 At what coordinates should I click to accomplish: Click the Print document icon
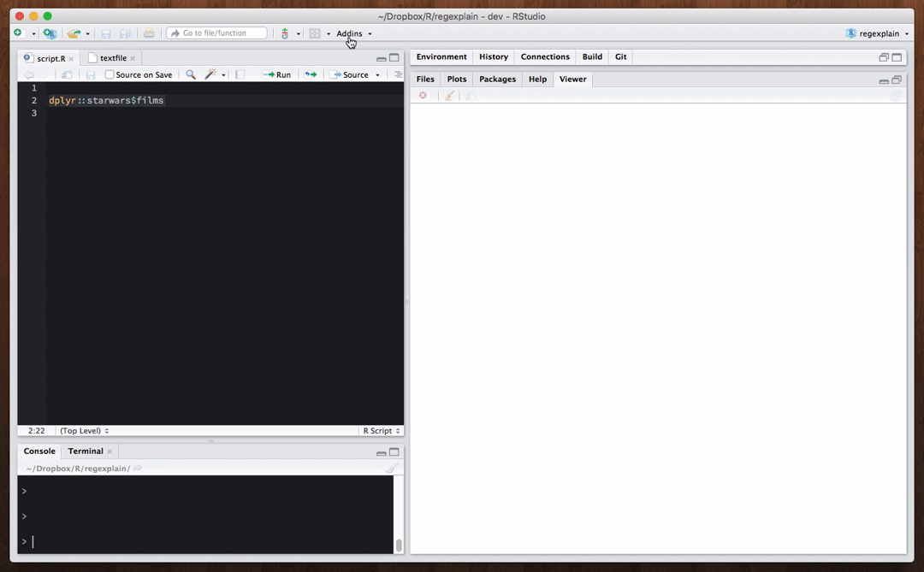pyautogui.click(x=149, y=33)
